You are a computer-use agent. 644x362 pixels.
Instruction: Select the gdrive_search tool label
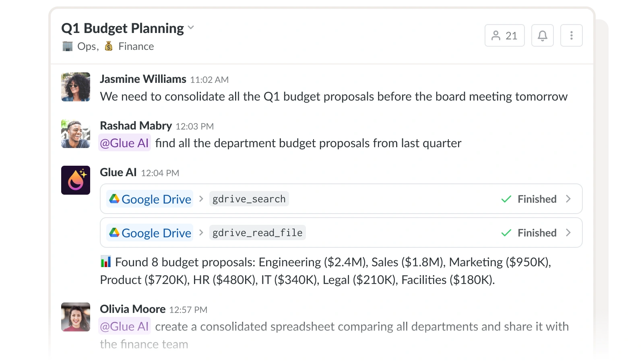(x=249, y=199)
